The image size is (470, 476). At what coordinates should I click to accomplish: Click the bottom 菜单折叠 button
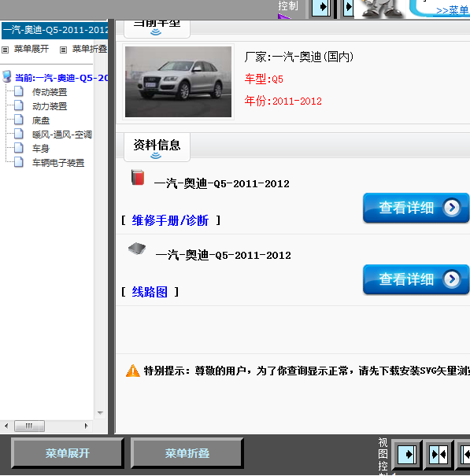(187, 453)
